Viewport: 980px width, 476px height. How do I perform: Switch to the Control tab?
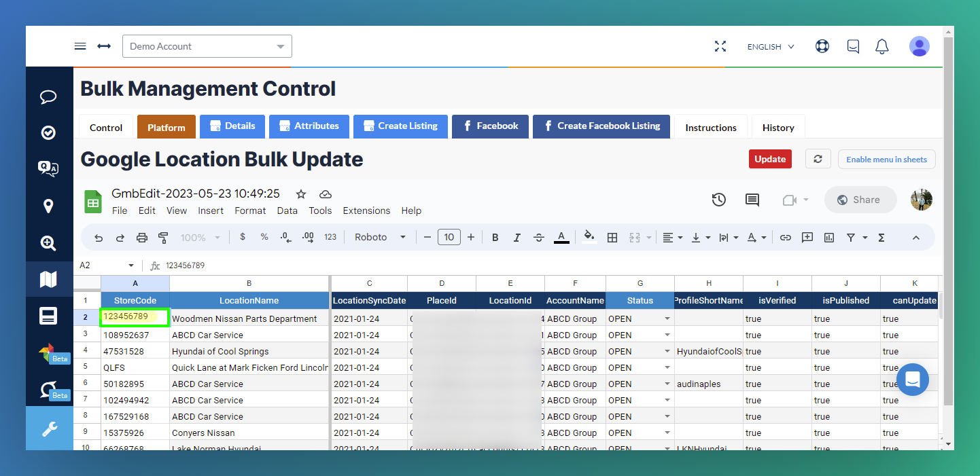(x=106, y=127)
